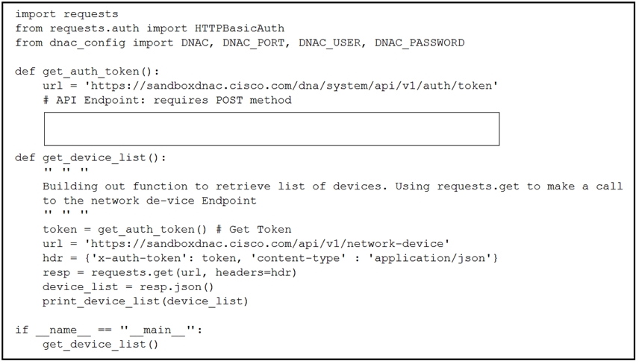Click the 'def get_device_list():' line
Screen dimensions: 639x364
[90, 158]
